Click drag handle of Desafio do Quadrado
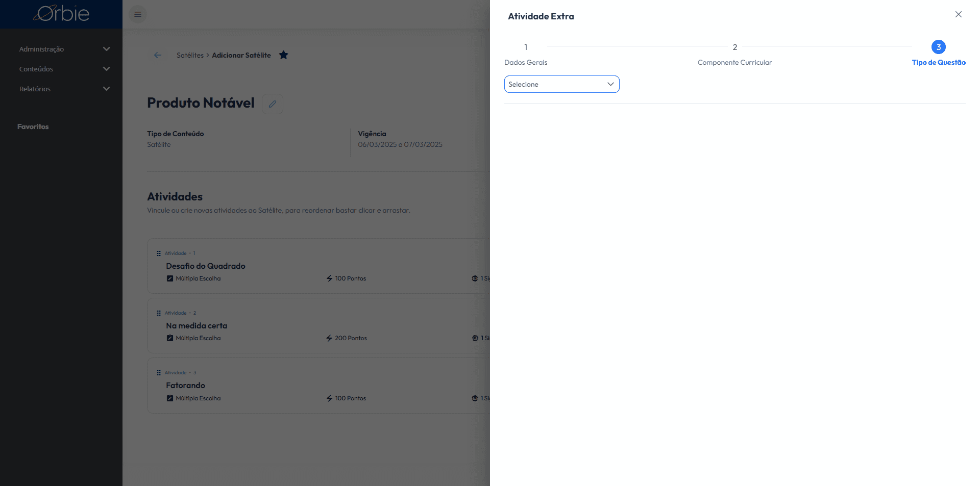 tap(159, 253)
